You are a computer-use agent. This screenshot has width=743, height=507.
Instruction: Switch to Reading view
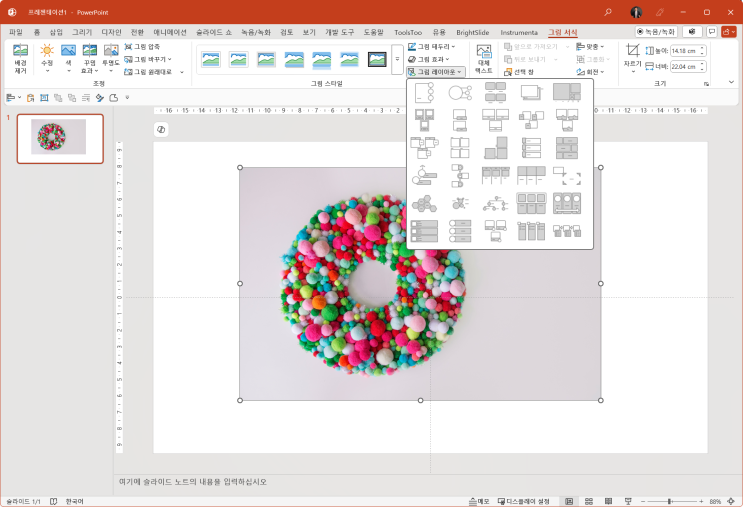(x=608, y=501)
